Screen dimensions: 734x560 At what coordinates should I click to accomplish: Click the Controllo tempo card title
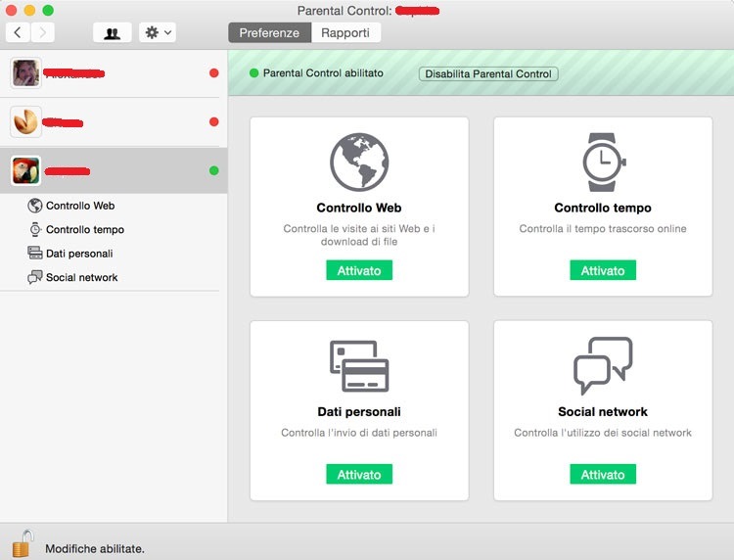pos(603,208)
